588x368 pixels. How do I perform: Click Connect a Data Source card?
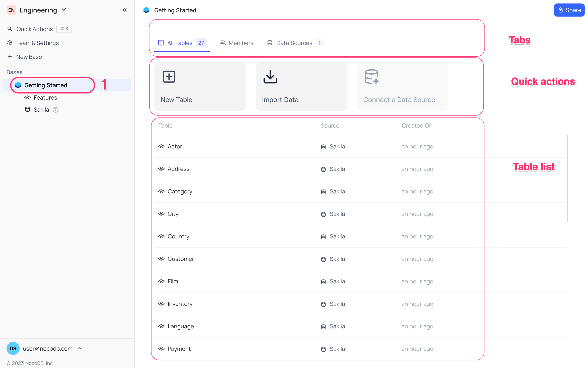(x=403, y=86)
